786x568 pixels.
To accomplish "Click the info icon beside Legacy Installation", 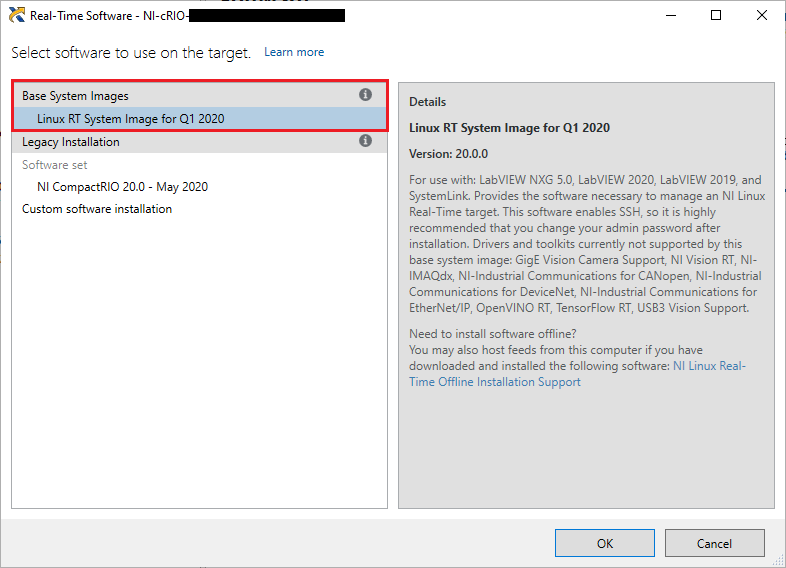I will (x=365, y=141).
